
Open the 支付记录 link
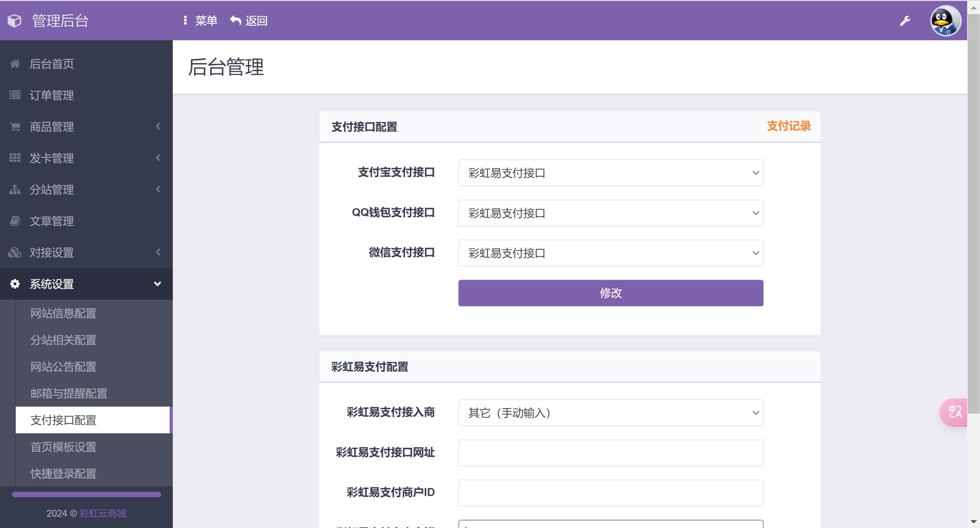pyautogui.click(x=789, y=126)
